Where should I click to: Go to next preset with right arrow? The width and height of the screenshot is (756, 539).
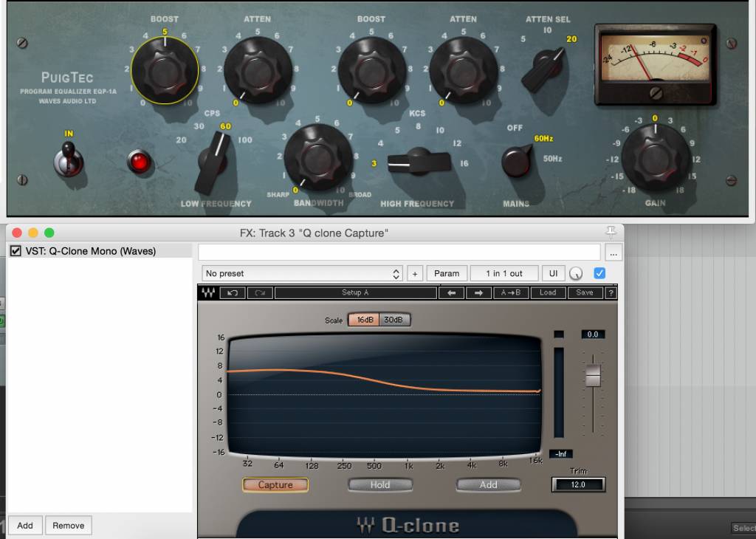click(478, 292)
